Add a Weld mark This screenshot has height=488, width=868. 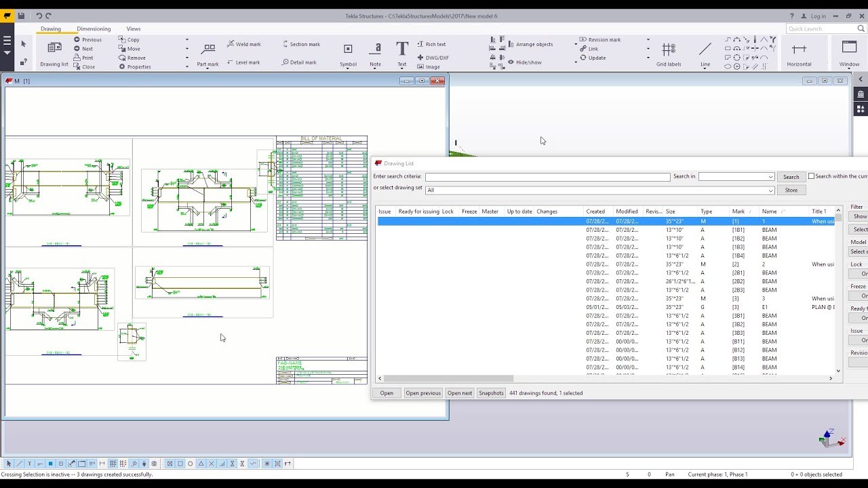243,44
